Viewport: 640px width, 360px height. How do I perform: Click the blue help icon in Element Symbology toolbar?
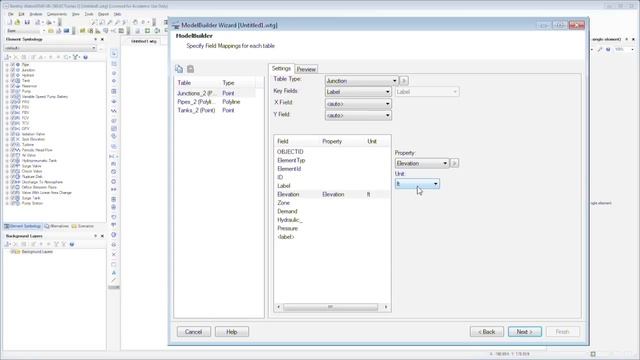(x=85, y=57)
